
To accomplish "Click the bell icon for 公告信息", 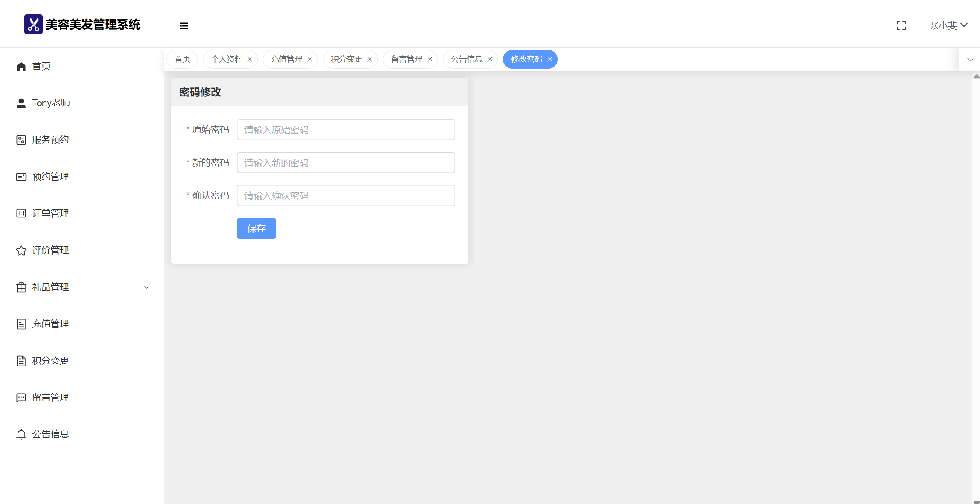I will point(21,434).
